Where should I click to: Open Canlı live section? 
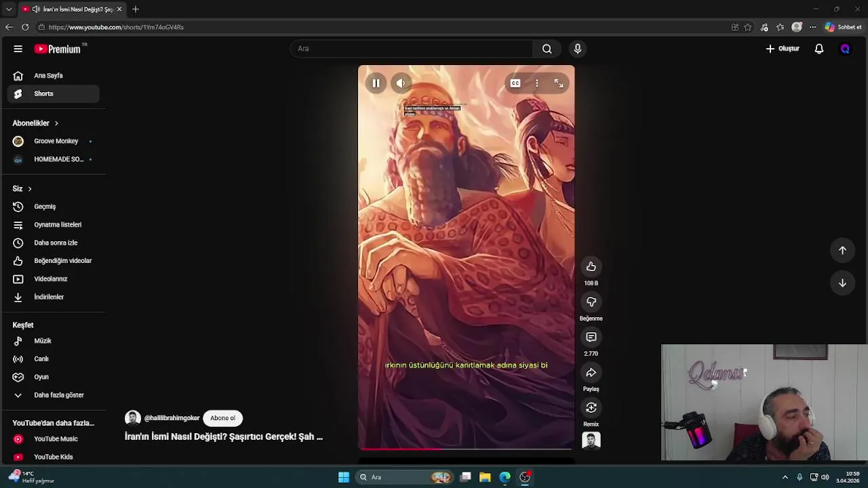point(54,359)
